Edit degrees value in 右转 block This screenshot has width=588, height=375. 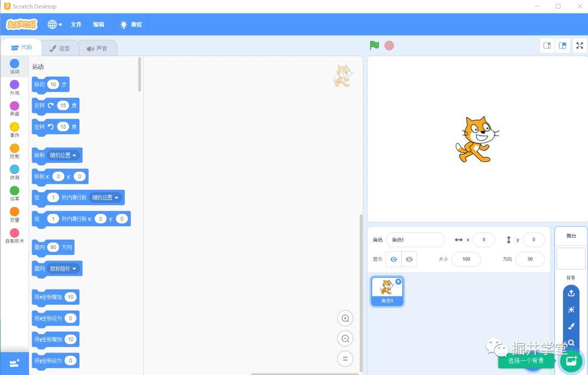pyautogui.click(x=63, y=106)
